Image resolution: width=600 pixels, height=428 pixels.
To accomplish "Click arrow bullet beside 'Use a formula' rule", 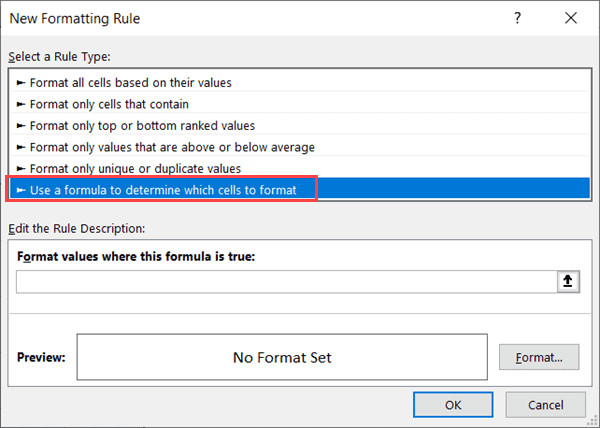I will click(x=21, y=189).
